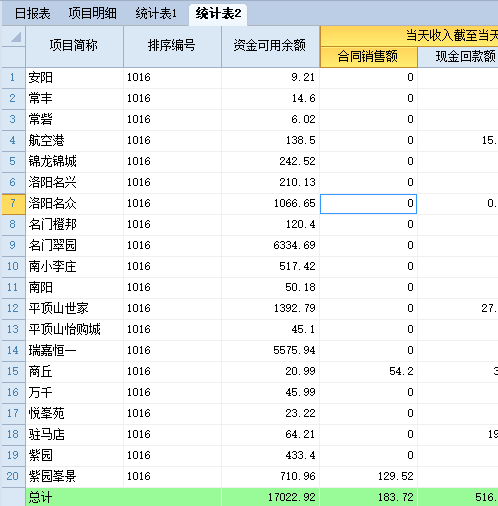Select highlighted row header 7
498x506 pixels.
point(14,204)
